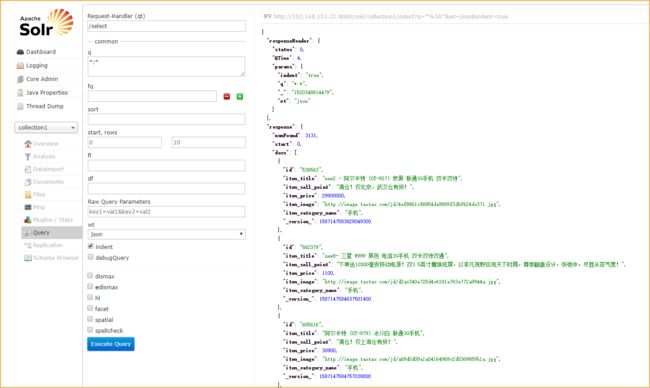Click the Java Properties icon
The image size is (650, 388).
(20, 93)
